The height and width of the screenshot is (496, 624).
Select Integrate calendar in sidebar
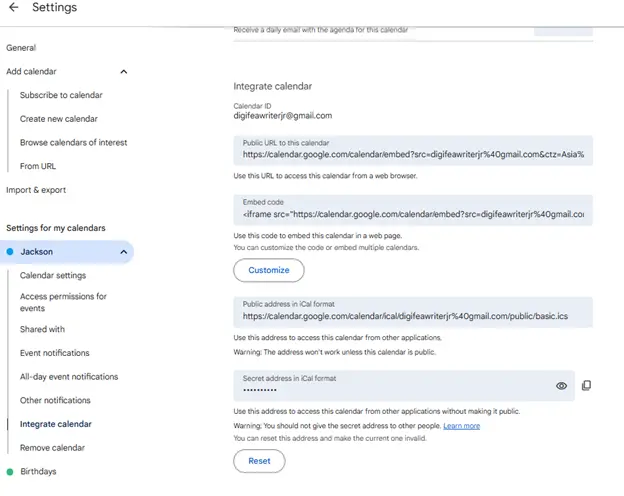tap(56, 424)
